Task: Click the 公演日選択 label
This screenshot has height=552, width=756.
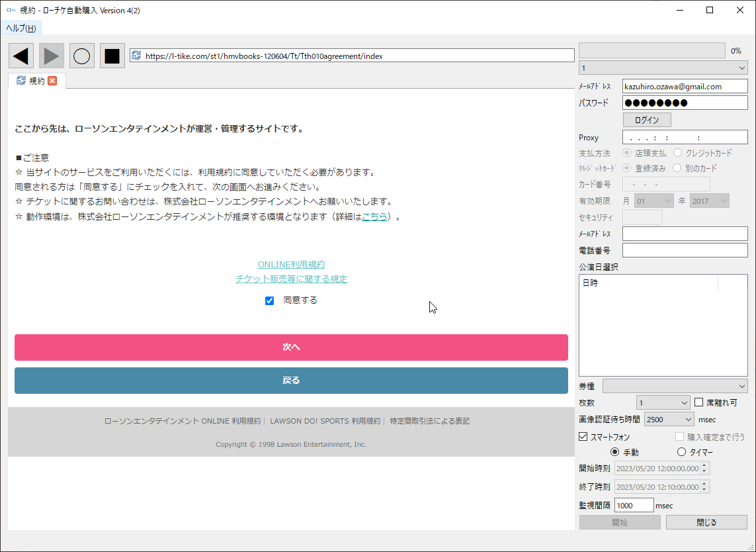Action: coord(599,267)
